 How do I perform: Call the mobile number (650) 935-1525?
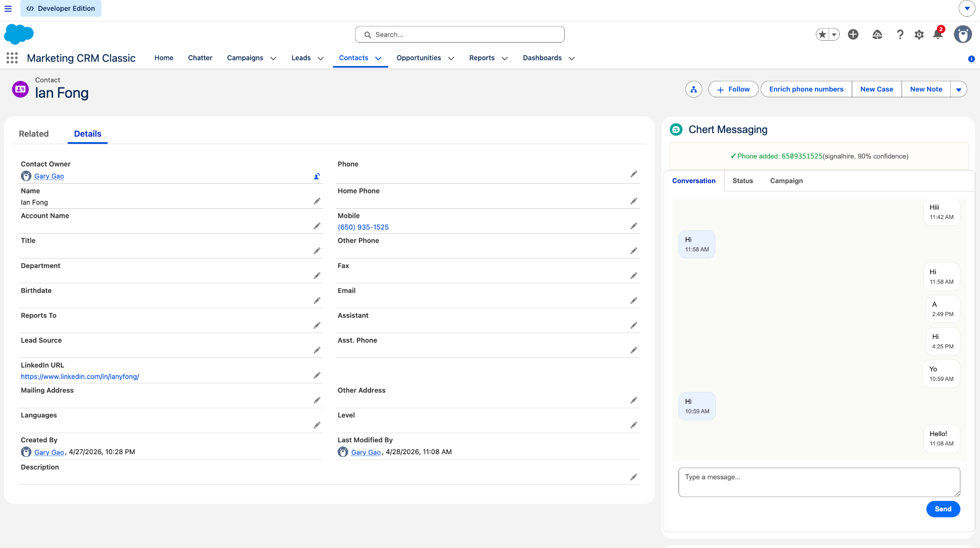pyautogui.click(x=363, y=227)
